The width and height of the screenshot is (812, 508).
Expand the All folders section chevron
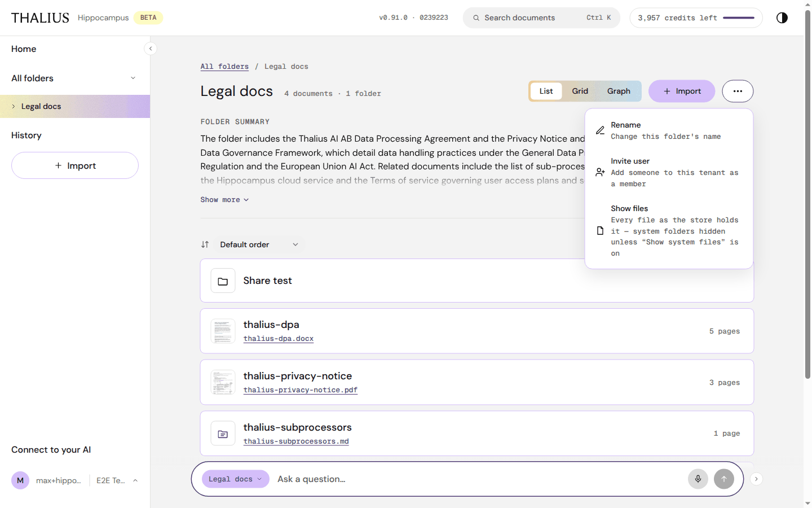click(133, 78)
